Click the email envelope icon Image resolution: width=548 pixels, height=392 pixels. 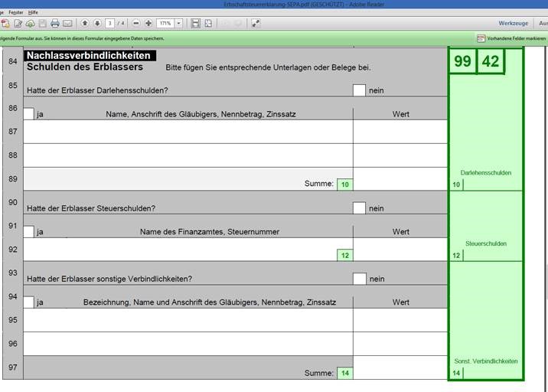click(67, 24)
